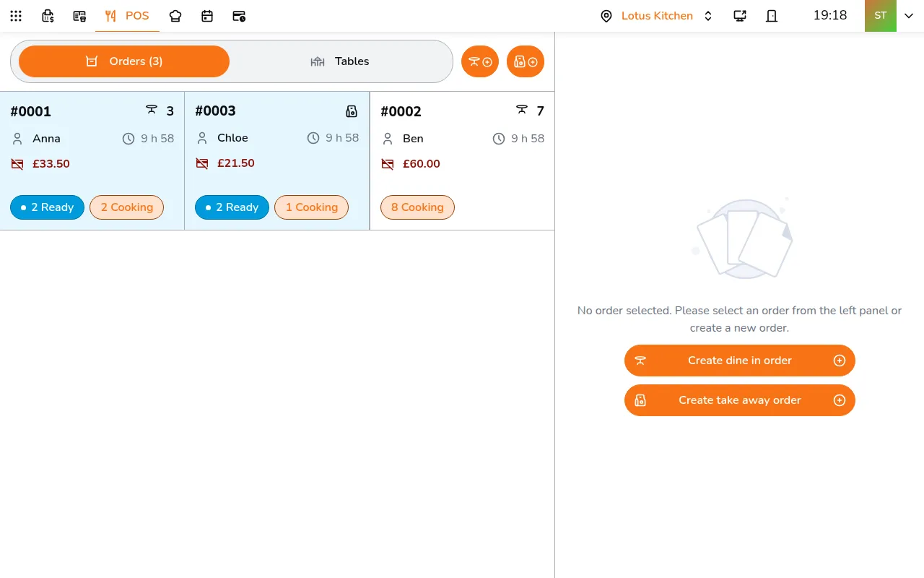Open order #0001 heading

[x=31, y=111]
